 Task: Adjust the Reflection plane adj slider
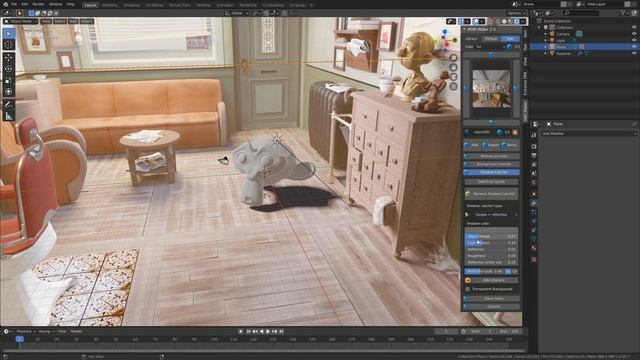(491, 262)
